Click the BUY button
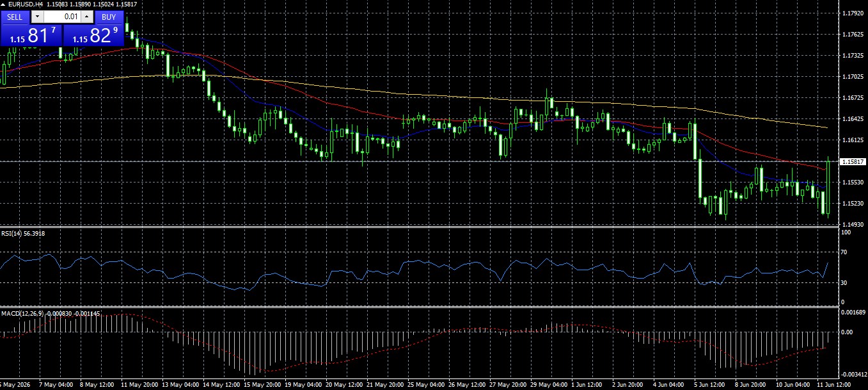The width and height of the screenshot is (868, 390). point(109,17)
